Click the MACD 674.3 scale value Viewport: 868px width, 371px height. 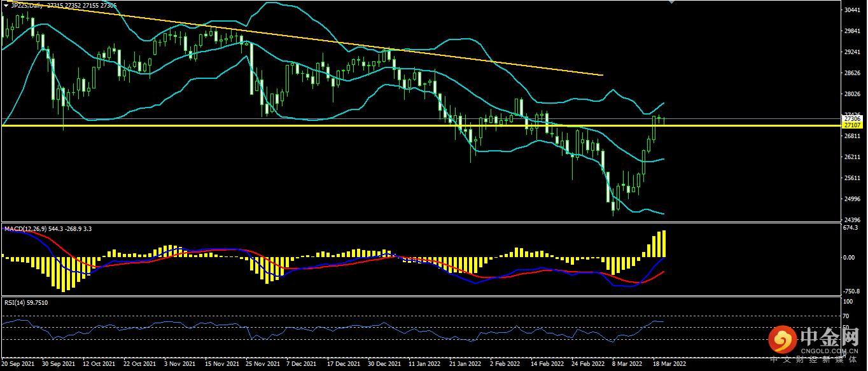point(850,228)
